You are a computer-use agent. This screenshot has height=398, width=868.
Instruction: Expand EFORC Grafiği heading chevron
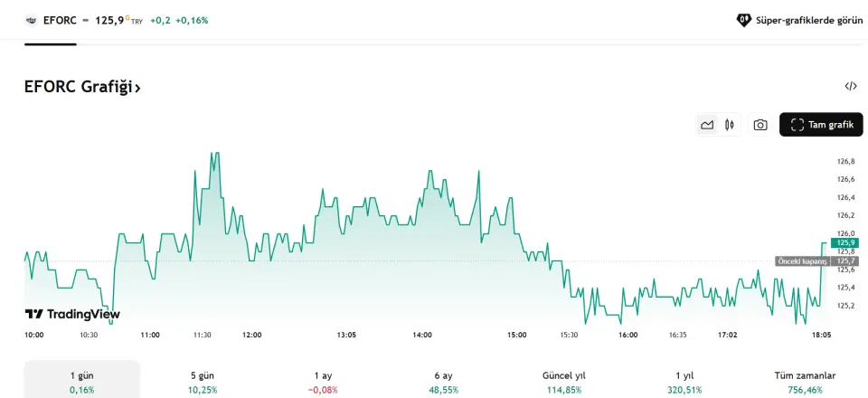[x=137, y=88]
